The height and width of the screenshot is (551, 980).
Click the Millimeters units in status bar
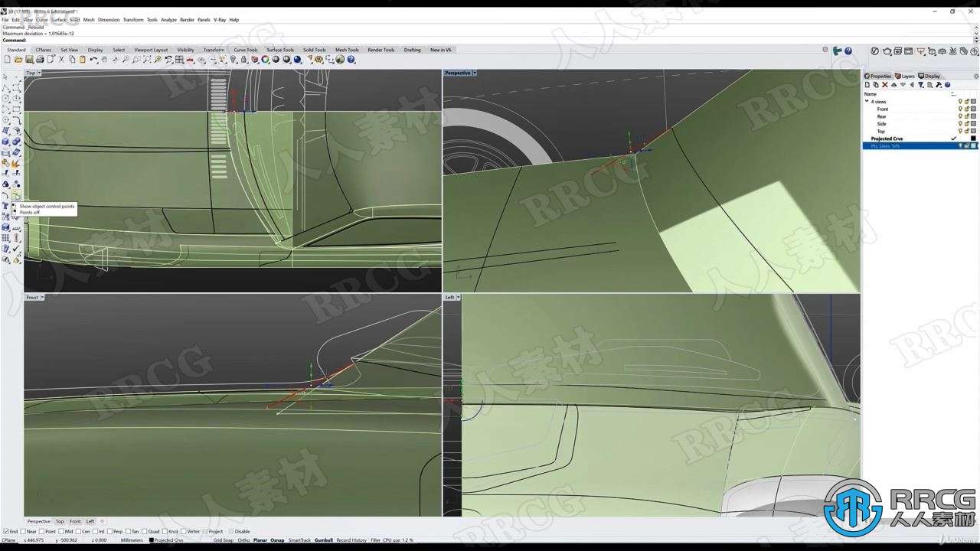click(x=132, y=540)
